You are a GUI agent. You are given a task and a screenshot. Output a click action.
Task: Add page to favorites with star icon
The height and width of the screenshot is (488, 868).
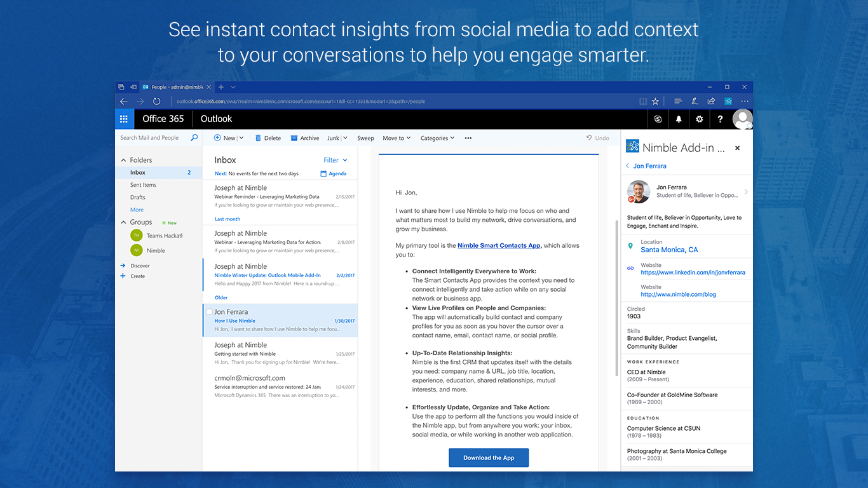point(655,101)
